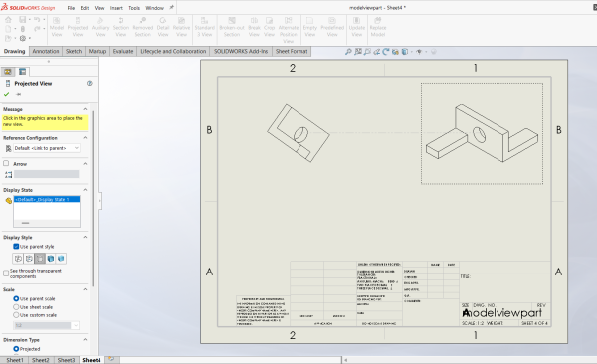Open the FeatureManager design tree tab icon

click(8, 72)
